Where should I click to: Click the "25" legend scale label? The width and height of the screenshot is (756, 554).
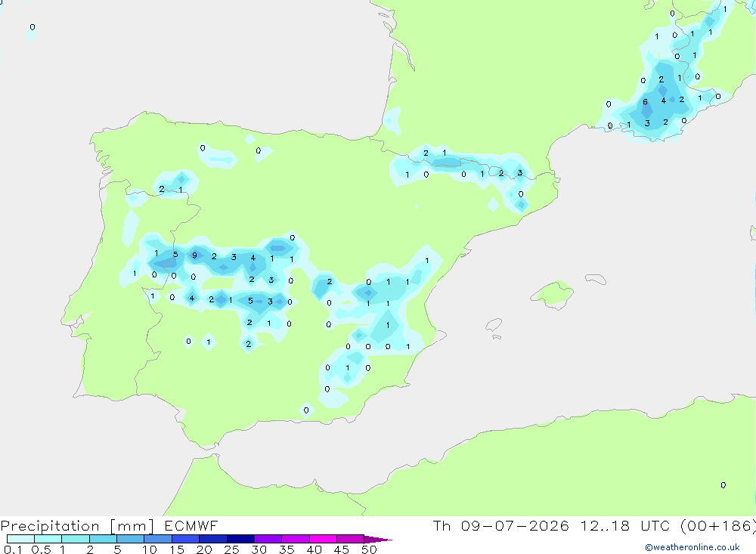click(x=232, y=549)
